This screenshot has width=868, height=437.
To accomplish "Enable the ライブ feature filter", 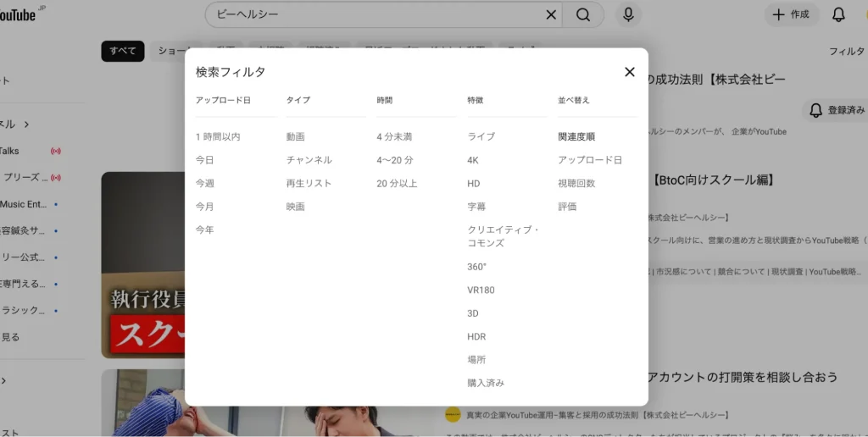I will tap(481, 136).
